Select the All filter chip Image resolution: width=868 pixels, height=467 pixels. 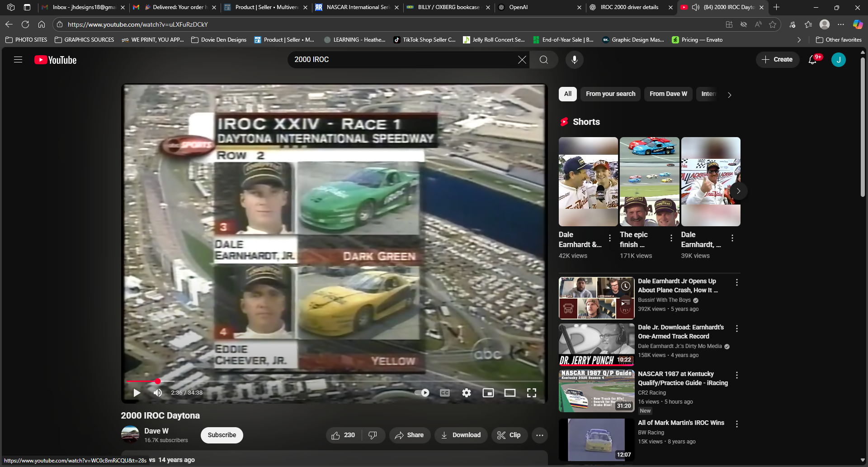coord(568,94)
